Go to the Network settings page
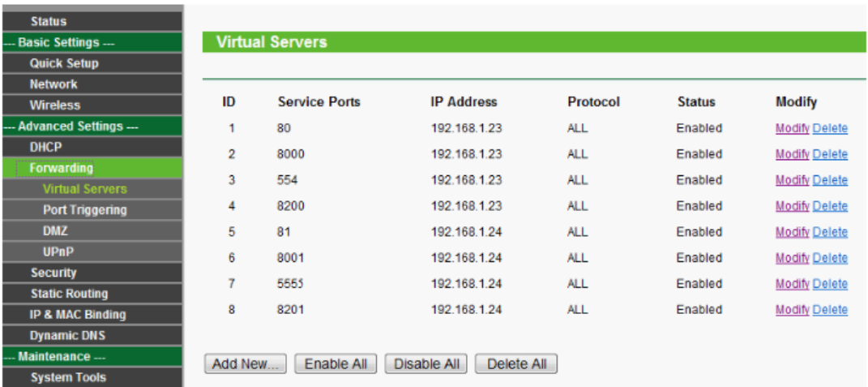This screenshot has width=868, height=387. tap(53, 84)
